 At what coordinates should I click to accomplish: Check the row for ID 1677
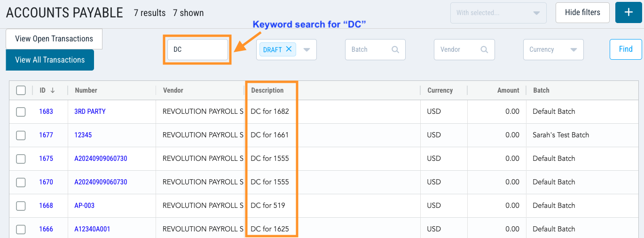point(21,135)
